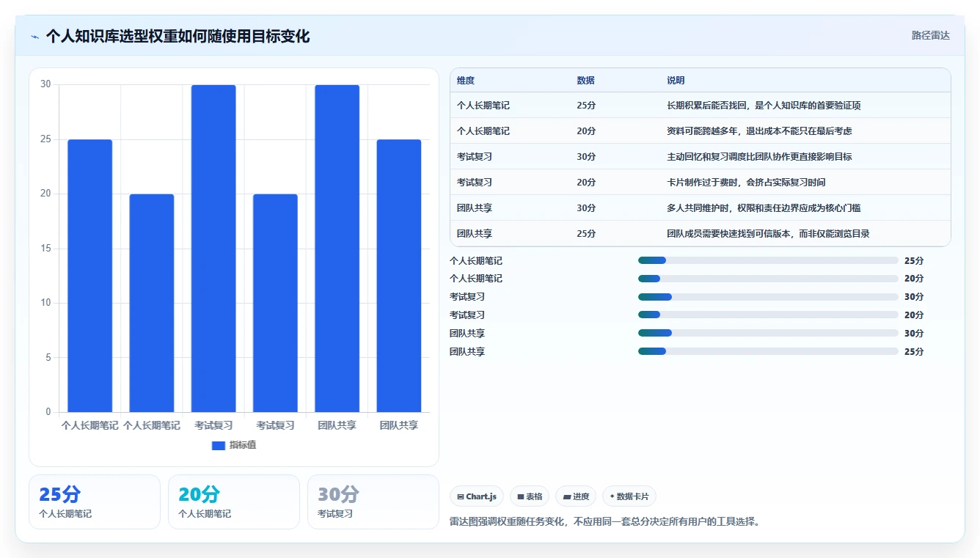Click the 个人长期笔记 chart bar at value 20
The image size is (980, 558).
[152, 303]
